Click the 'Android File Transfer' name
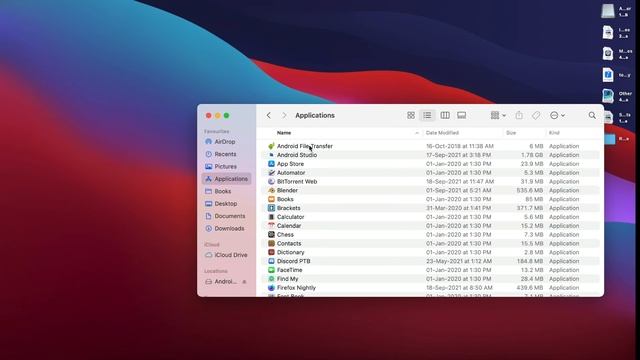The image size is (640, 360). click(x=304, y=146)
